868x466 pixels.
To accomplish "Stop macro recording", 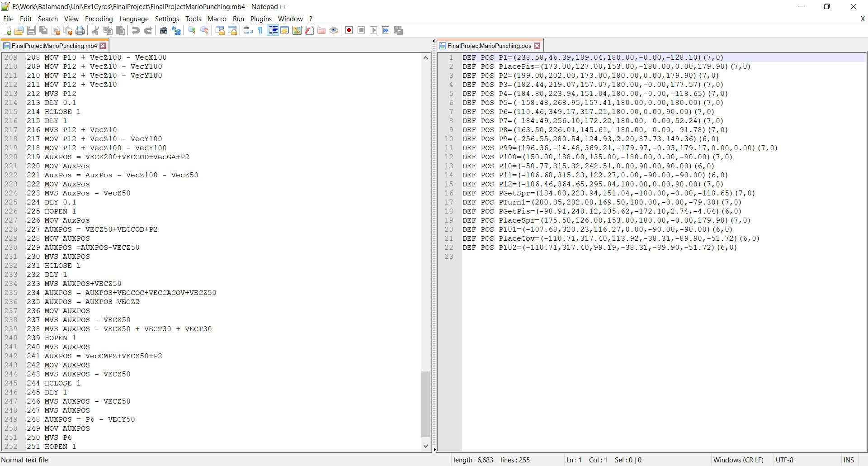I will pos(361,30).
